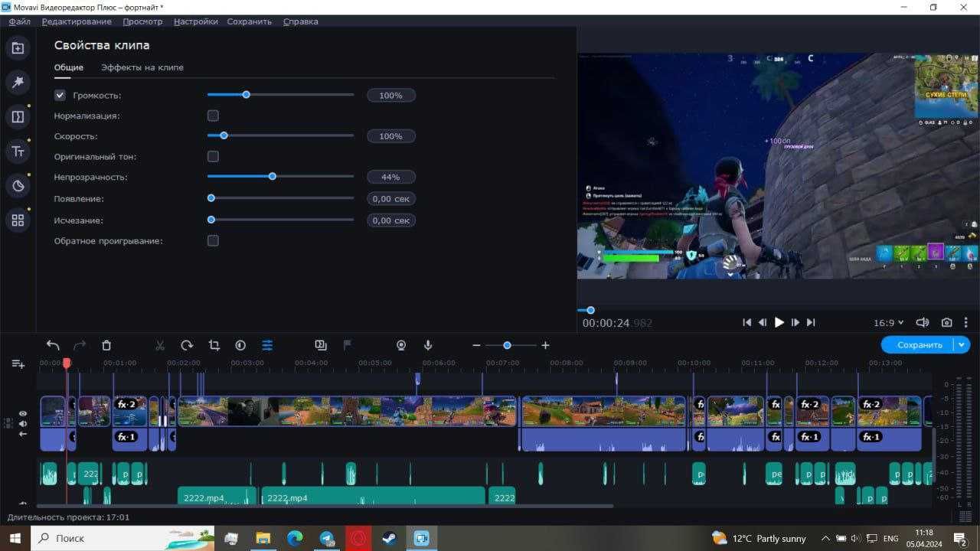Zoom out timeline with minus icon
This screenshot has width=980, height=551.
tap(476, 346)
